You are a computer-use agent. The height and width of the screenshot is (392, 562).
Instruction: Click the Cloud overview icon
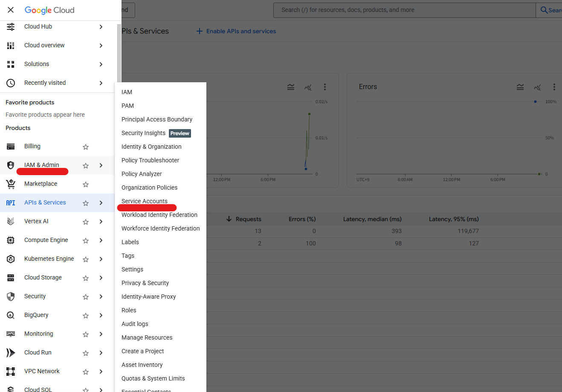[11, 46]
